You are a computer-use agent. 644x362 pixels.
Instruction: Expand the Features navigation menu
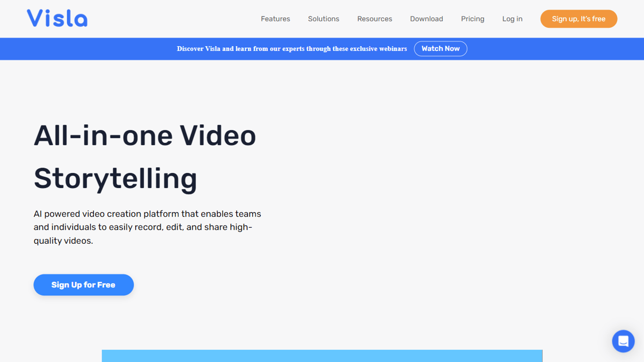pos(275,19)
